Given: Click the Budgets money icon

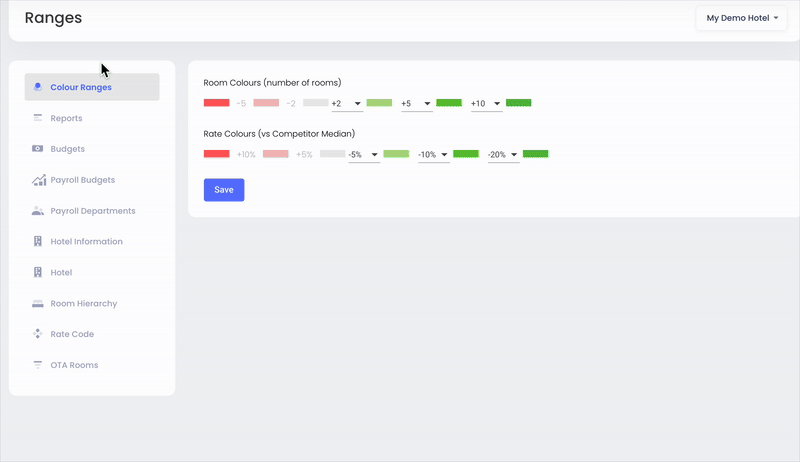Looking at the screenshot, I should tap(37, 148).
